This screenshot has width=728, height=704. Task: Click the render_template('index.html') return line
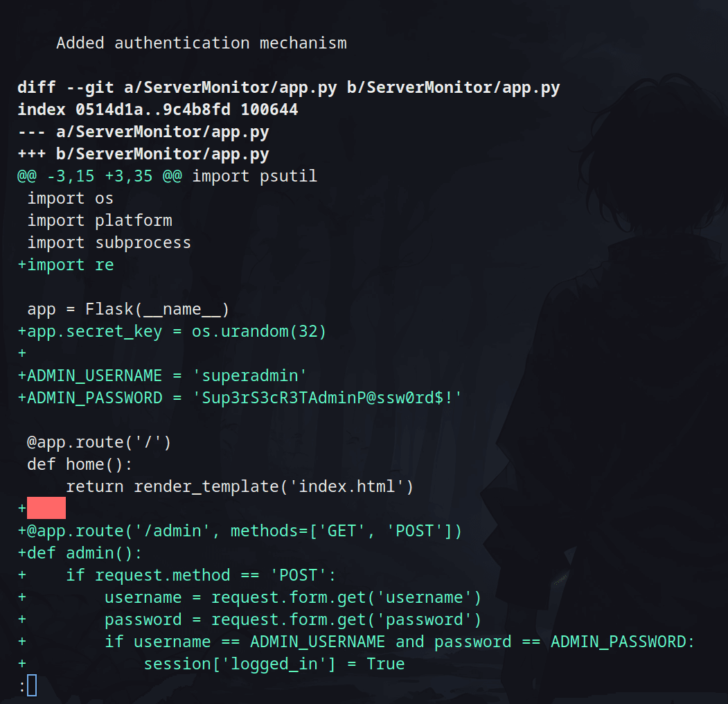(240, 486)
